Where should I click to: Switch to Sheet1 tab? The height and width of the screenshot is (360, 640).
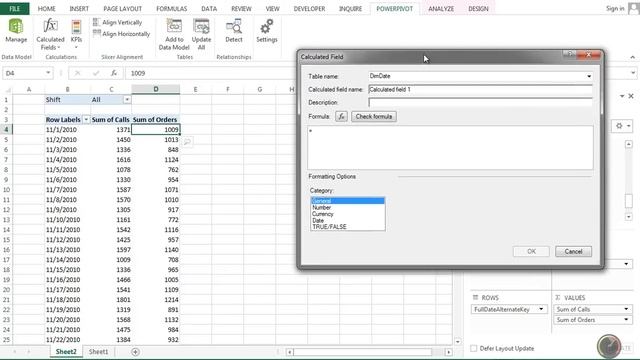pos(98,351)
